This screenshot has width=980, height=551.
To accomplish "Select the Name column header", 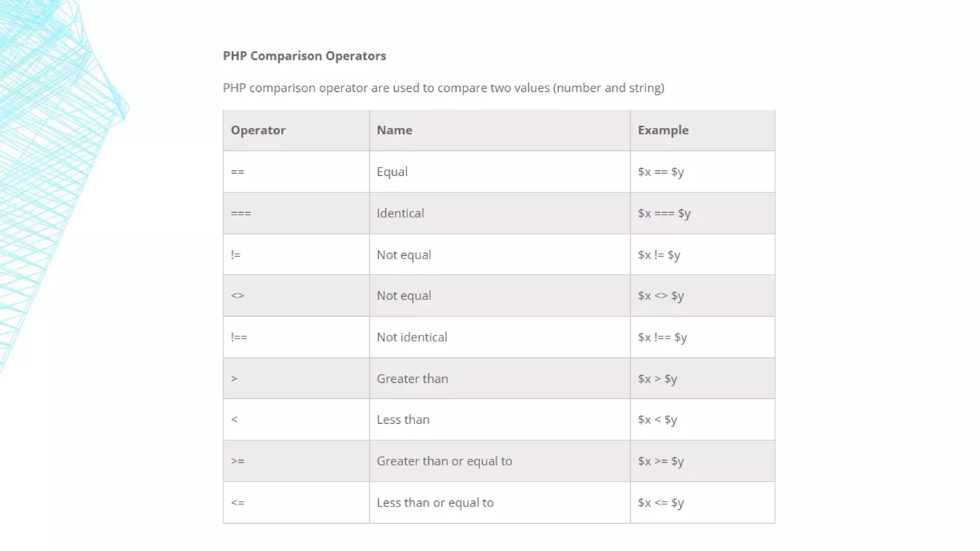I will click(500, 130).
